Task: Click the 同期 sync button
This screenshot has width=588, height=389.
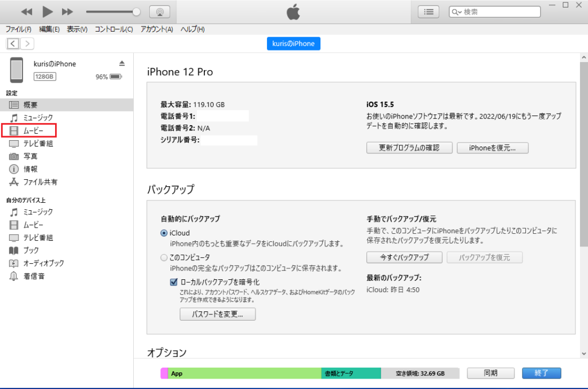Action: pyautogui.click(x=490, y=373)
